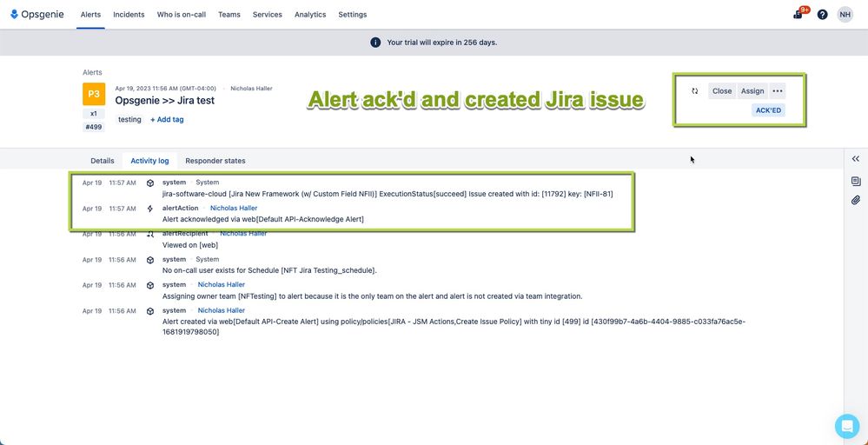The width and height of the screenshot is (868, 445).
Task: Open Nicholas Haller link on Alert created entry
Action: [x=222, y=310]
